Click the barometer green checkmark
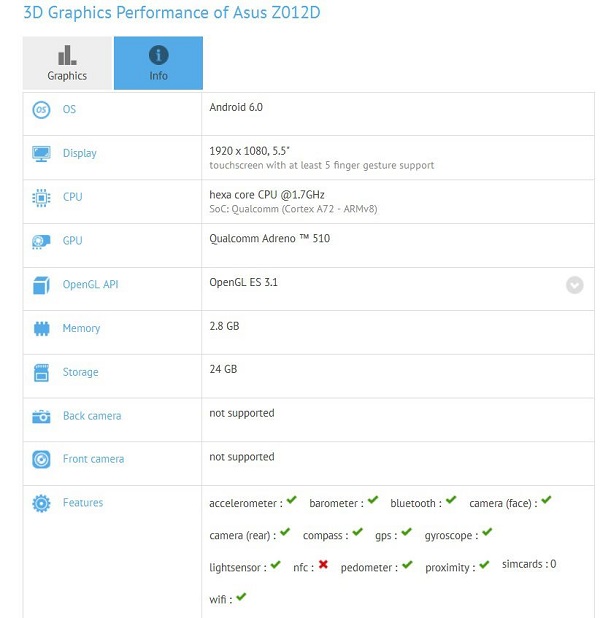Viewport: 600px width, 618px height. point(373,500)
